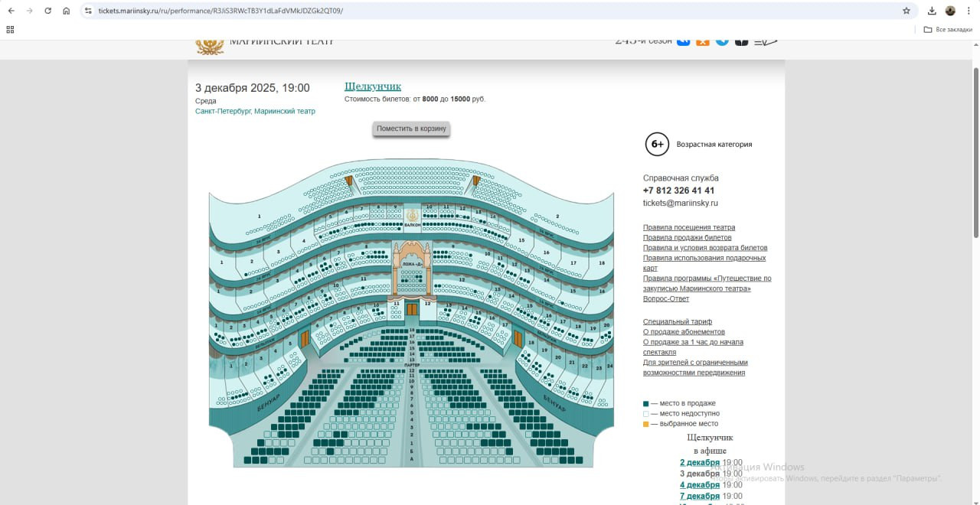980x505 pixels.
Task: Select the '2 декабря' performance date
Action: click(699, 462)
